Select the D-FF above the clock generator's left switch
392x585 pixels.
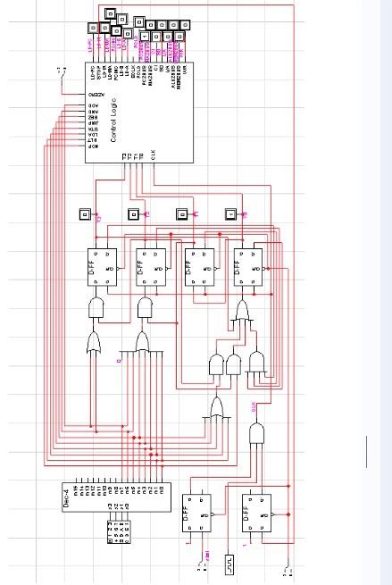pos(196,513)
